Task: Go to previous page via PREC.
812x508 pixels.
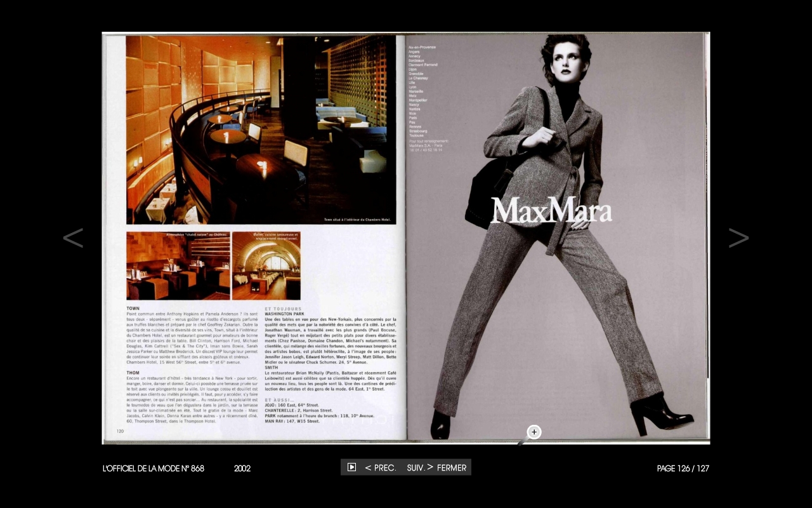Action: [381, 468]
